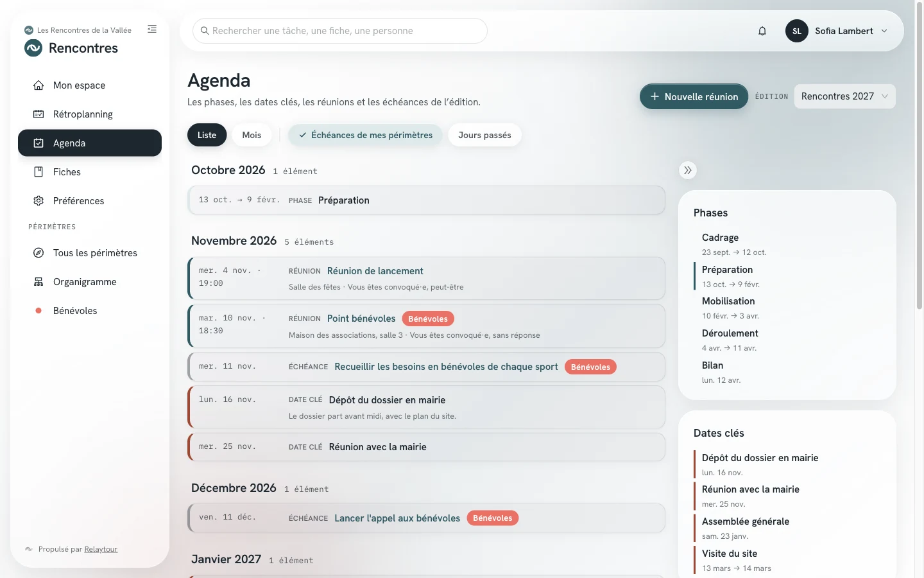The image size is (924, 578).
Task: Click Bénévoles tag on Point bénévoles row
Action: click(428, 319)
